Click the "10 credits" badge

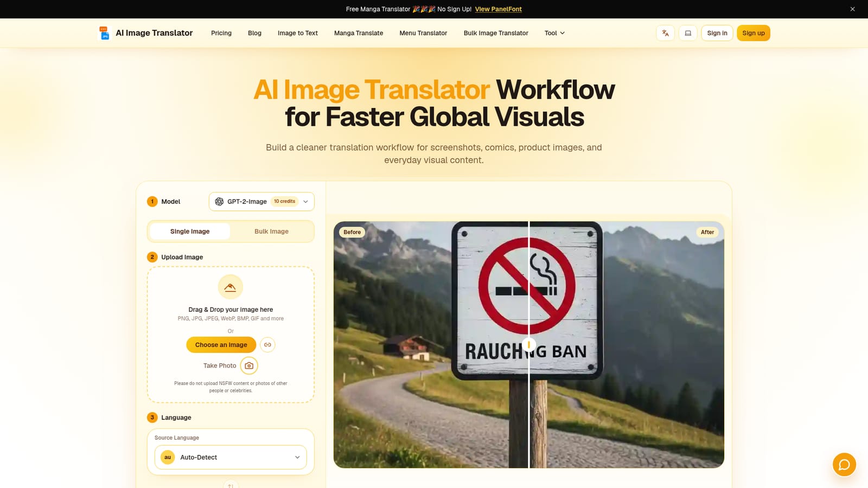click(285, 202)
